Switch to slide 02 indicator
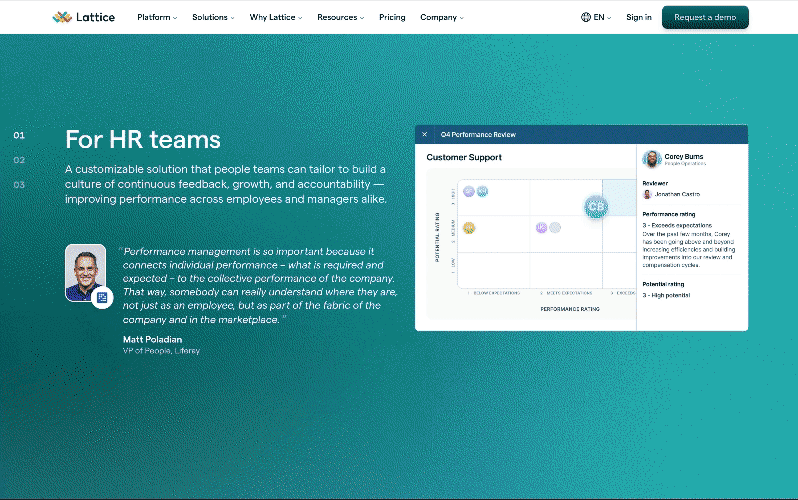Screen dimensions: 798x500 (x=19, y=160)
